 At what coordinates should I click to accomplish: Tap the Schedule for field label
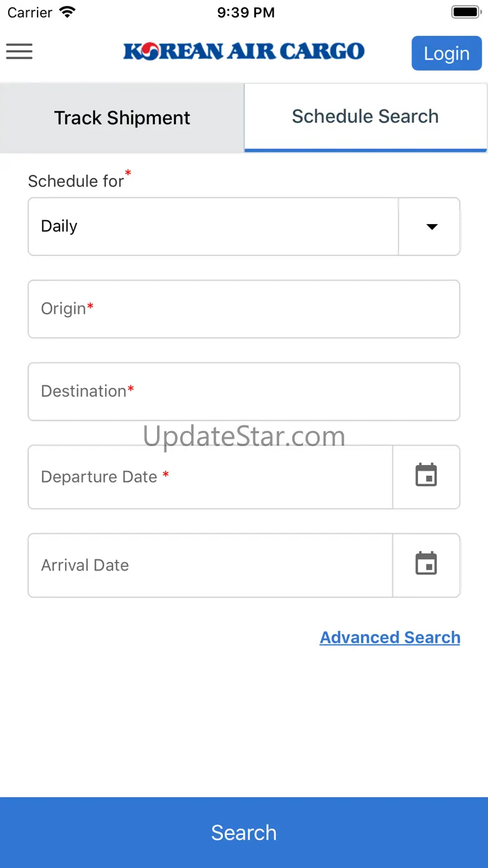[x=76, y=181]
